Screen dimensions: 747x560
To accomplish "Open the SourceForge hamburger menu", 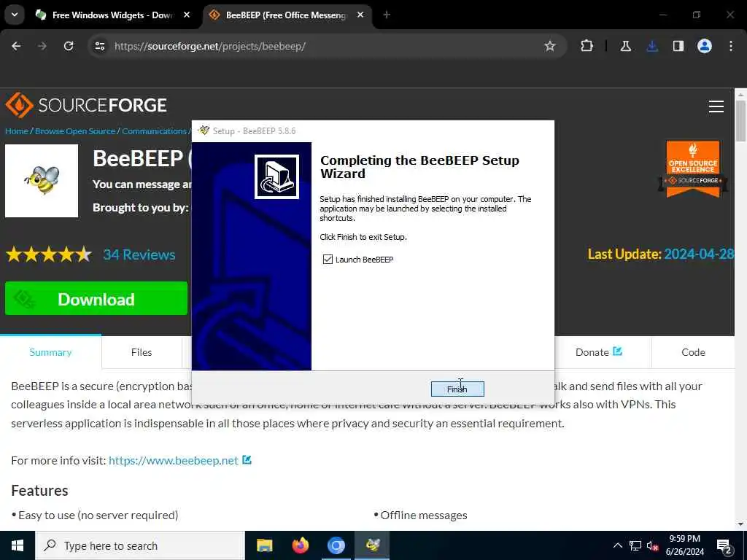I will click(x=716, y=106).
